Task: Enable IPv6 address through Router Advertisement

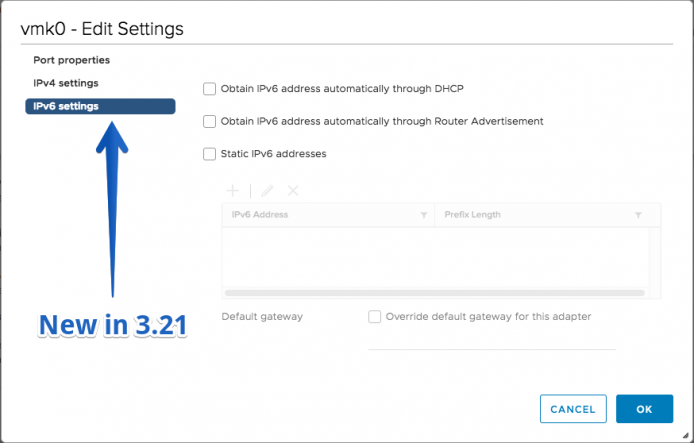Action: click(x=209, y=121)
